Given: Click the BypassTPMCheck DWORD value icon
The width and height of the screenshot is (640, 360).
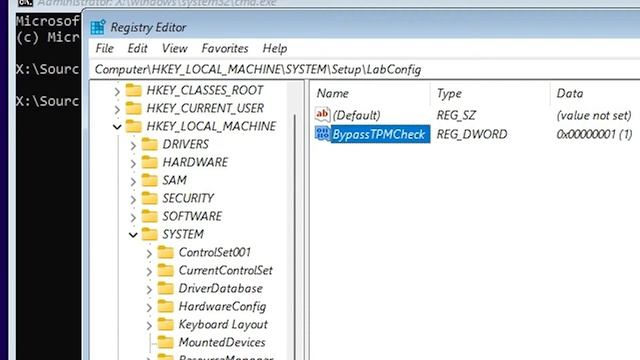Looking at the screenshot, I should [x=322, y=133].
